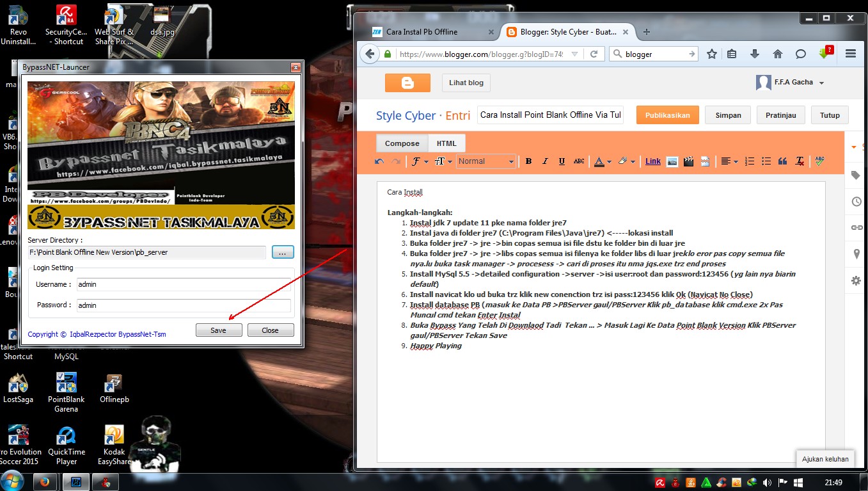The image size is (868, 491).
Task: Save settings in BypassNET-Launcher
Action: pyautogui.click(x=218, y=330)
